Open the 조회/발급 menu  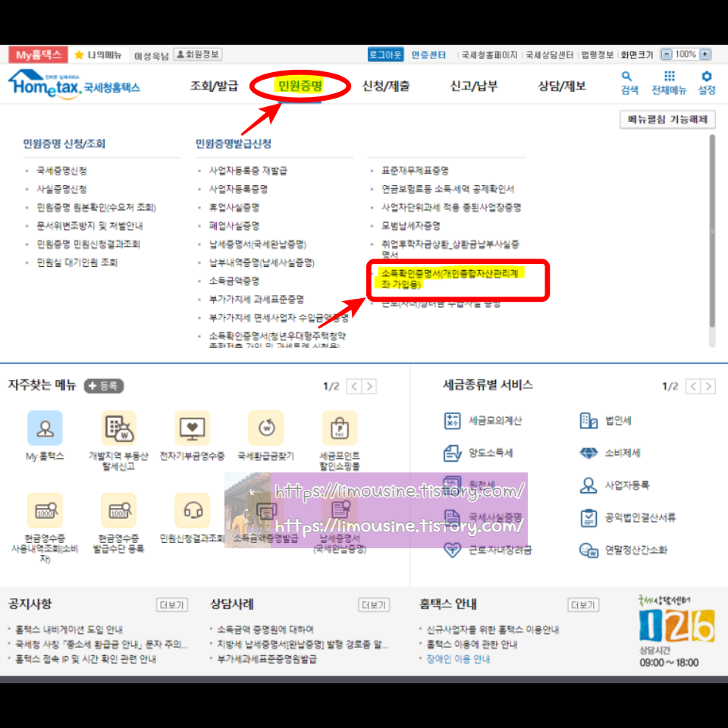214,86
